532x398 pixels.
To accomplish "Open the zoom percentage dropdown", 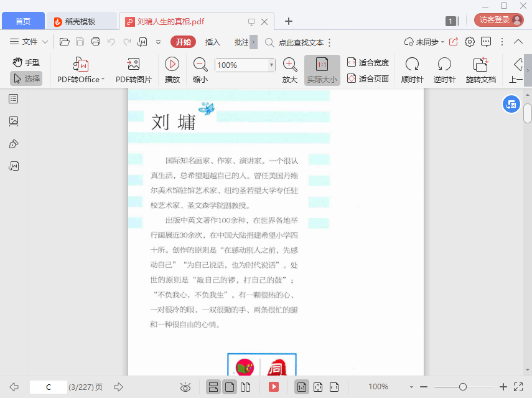I will click(271, 65).
